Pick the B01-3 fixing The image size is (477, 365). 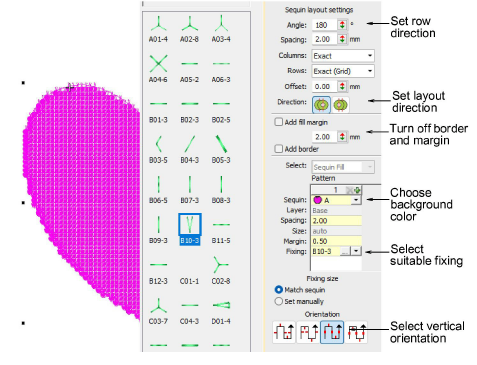coord(158,111)
